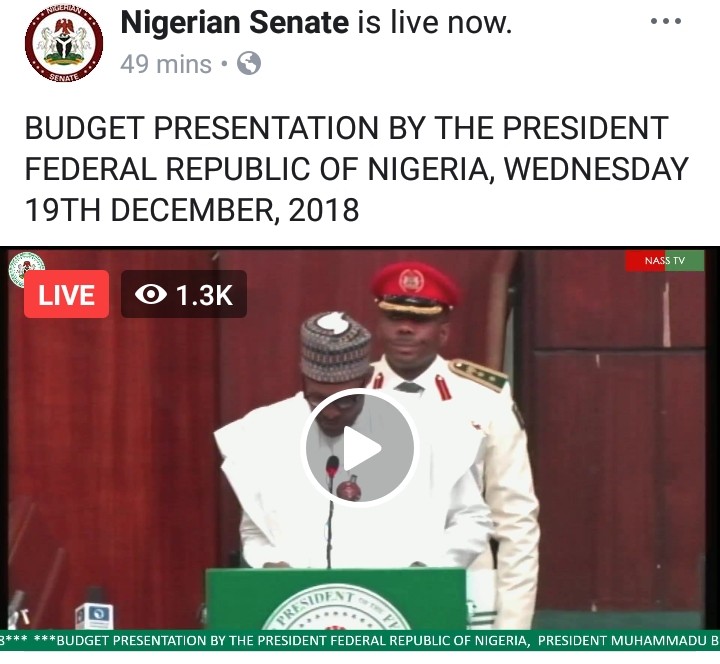The width and height of the screenshot is (720, 664).
Task: Click the NASS TV channel logo
Action: pos(664,261)
